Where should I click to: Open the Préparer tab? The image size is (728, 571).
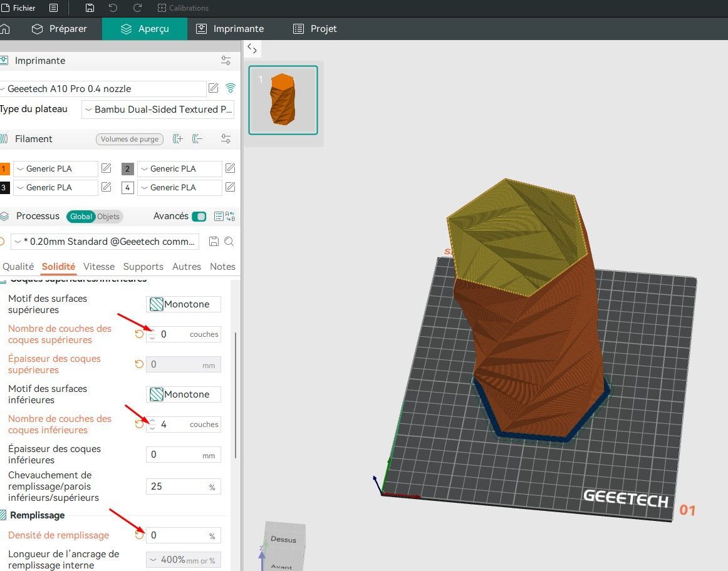coord(59,29)
